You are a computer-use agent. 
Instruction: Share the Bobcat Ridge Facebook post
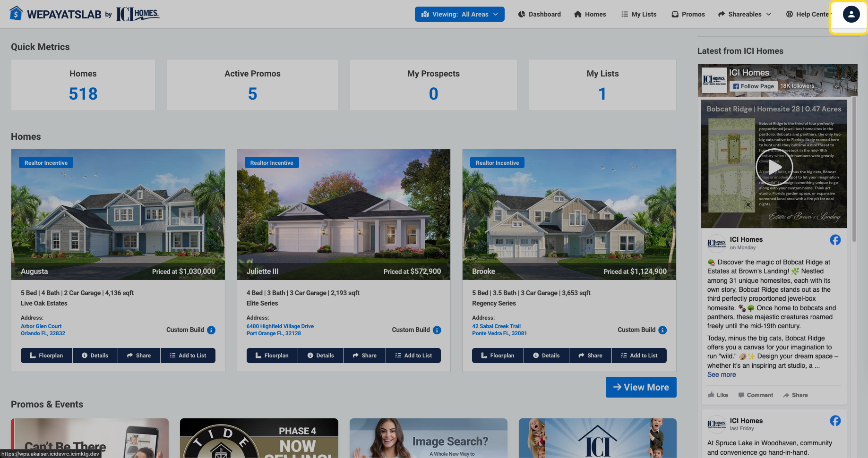[x=795, y=395]
